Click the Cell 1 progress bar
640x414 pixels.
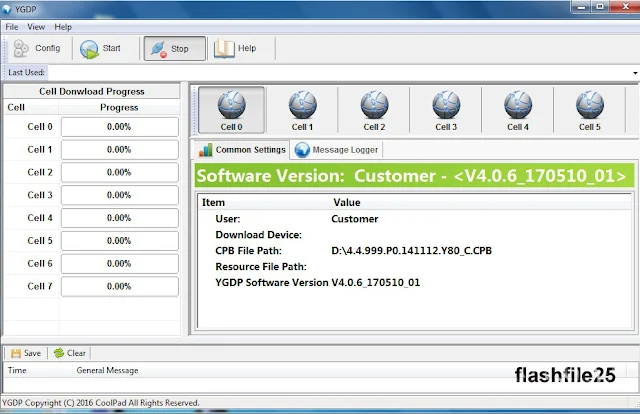[120, 150]
